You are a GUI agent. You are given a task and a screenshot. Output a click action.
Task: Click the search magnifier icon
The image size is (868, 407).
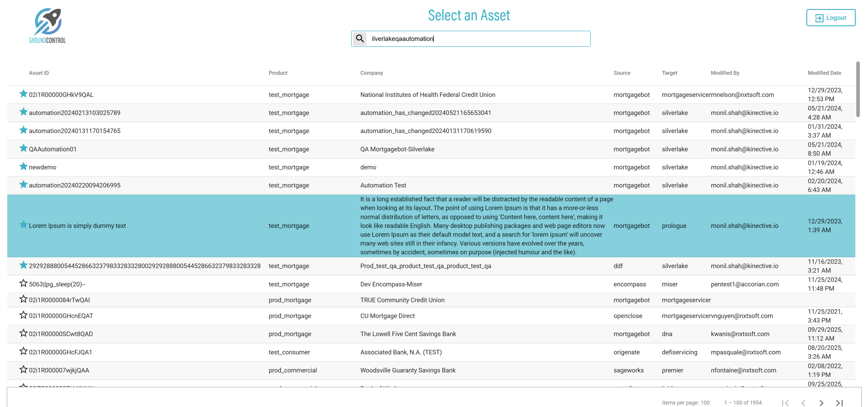[x=360, y=38]
